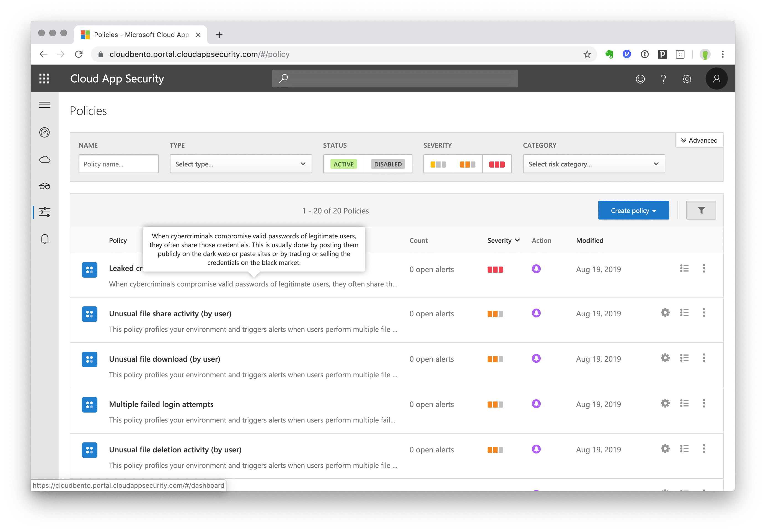
Task: Open the Select risk category dropdown
Action: (x=594, y=164)
